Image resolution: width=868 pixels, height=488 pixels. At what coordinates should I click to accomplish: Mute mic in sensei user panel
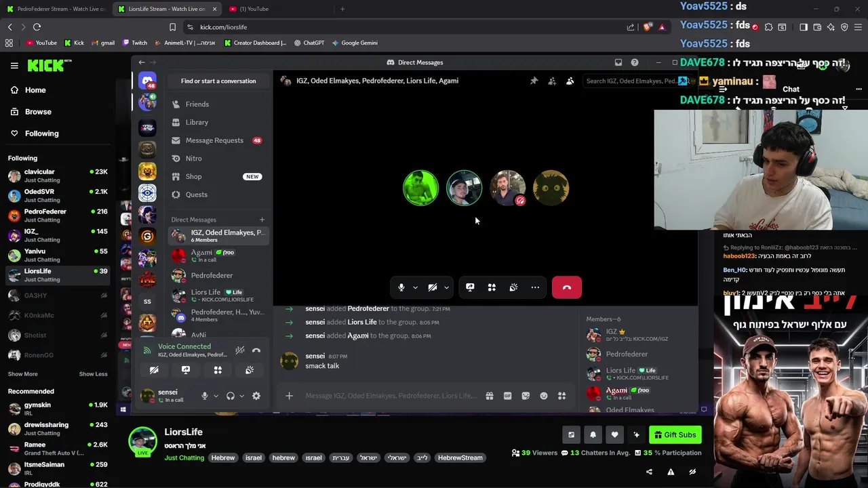(204, 396)
